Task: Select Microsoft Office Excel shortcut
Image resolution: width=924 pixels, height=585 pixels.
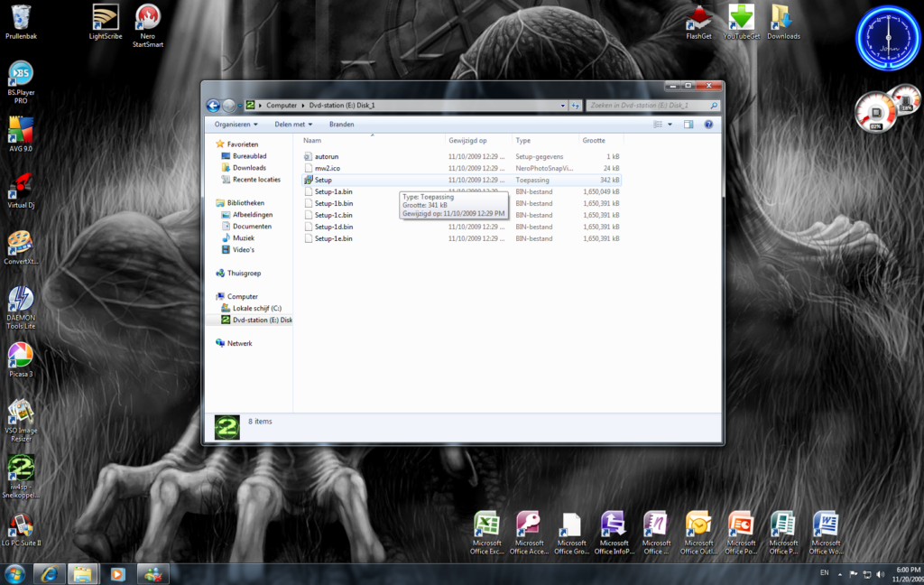Action: point(486,534)
